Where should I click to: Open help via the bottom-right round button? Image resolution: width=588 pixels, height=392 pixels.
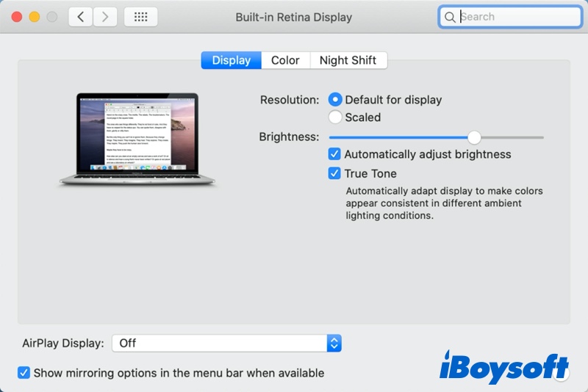tap(562, 374)
